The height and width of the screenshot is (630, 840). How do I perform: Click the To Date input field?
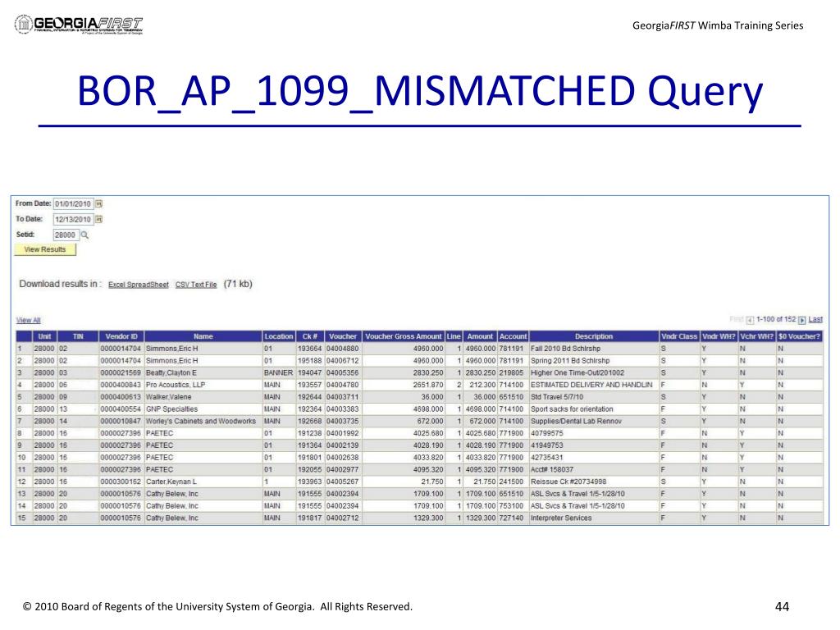73,219
